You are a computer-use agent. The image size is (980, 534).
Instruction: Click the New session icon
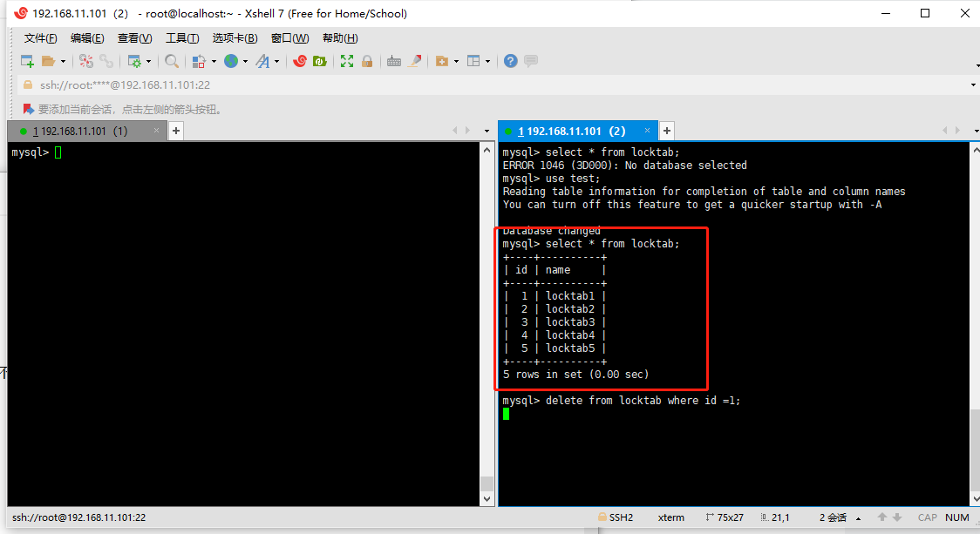[x=27, y=61]
